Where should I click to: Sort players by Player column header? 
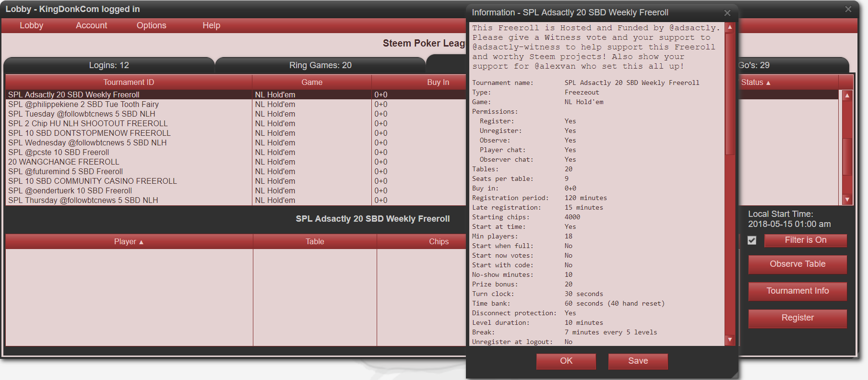(x=129, y=242)
